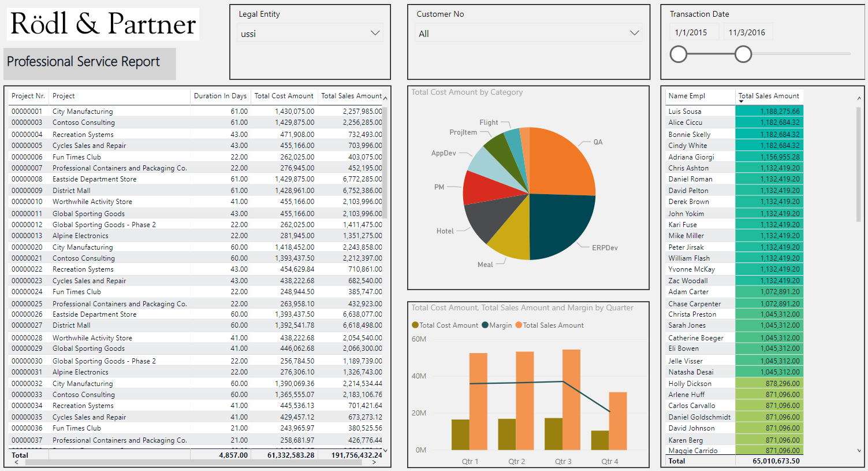Click scroll-down arrow of the employee table
The height and width of the screenshot is (471, 868).
pos(859,450)
